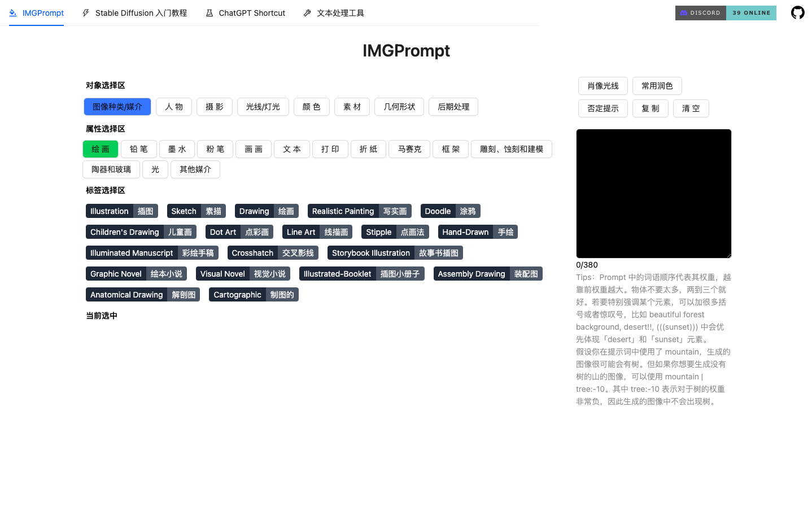Switch to the 摄影 category tab
Viewport: 812px width, 507px height.
(x=214, y=106)
